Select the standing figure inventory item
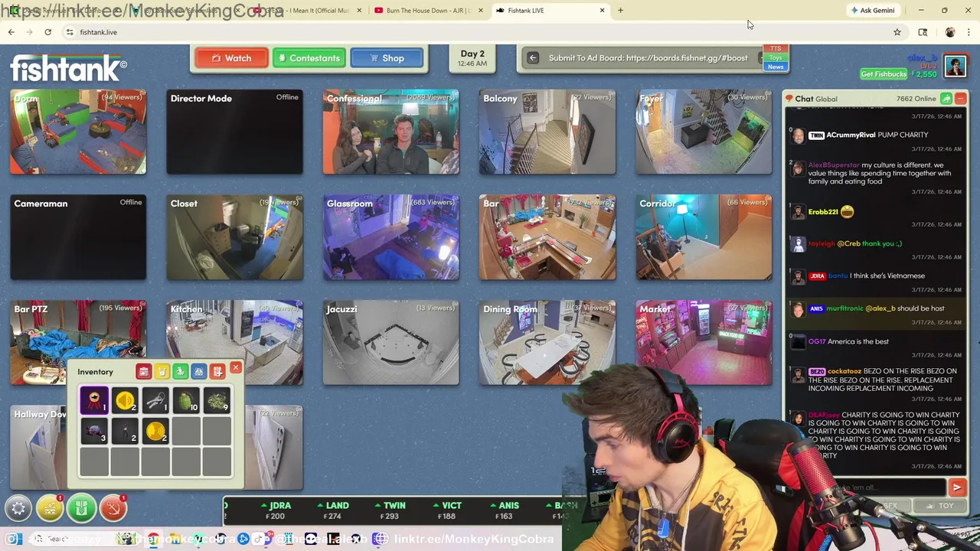The height and width of the screenshot is (551, 980). [125, 431]
